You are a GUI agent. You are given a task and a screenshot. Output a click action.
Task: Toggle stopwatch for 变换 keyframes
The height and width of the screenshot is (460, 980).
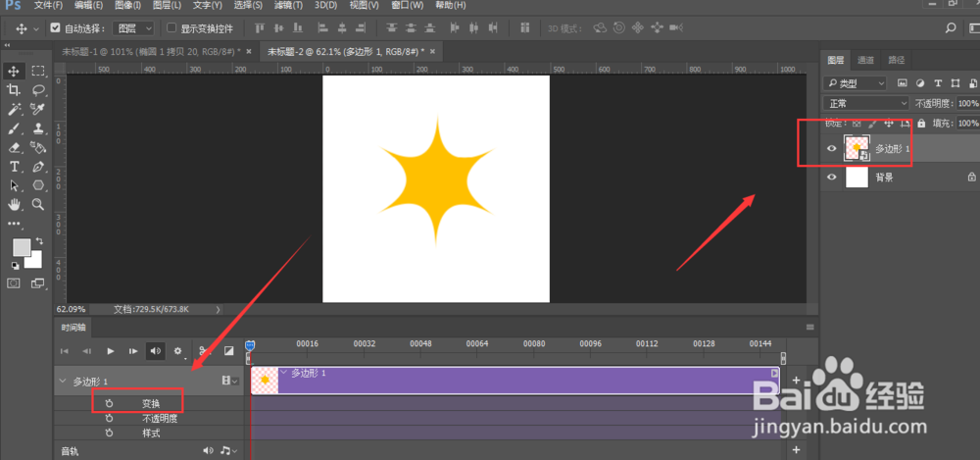(x=109, y=404)
